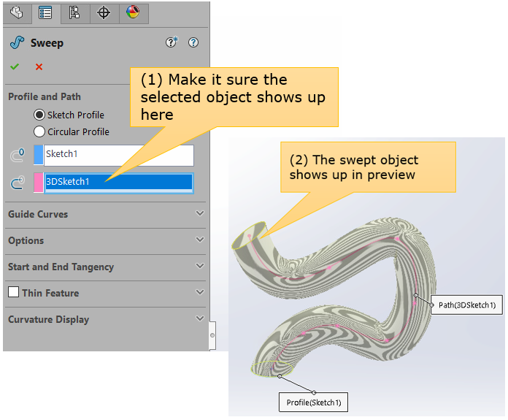
Task: Click the path selection icon
Action: click(18, 183)
